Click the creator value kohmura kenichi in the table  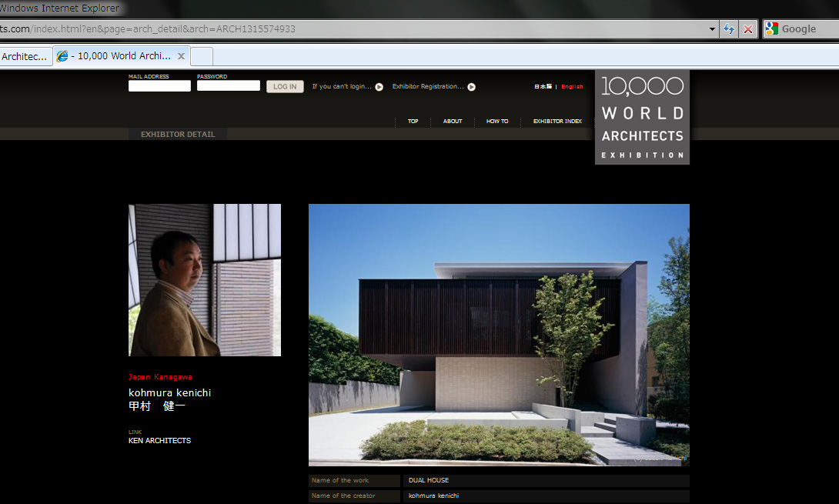point(433,496)
